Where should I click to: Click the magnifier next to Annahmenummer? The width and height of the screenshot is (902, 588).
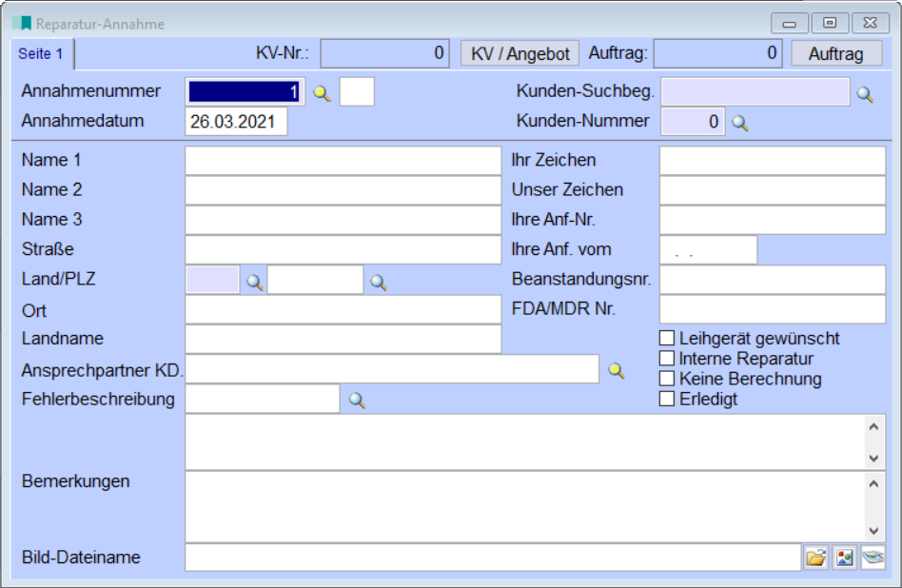point(323,93)
